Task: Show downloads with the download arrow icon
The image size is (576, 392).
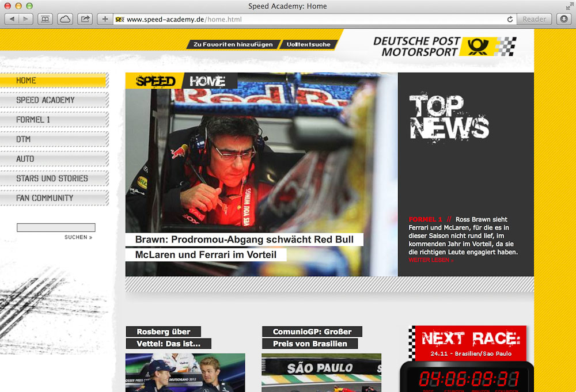Action: point(564,19)
